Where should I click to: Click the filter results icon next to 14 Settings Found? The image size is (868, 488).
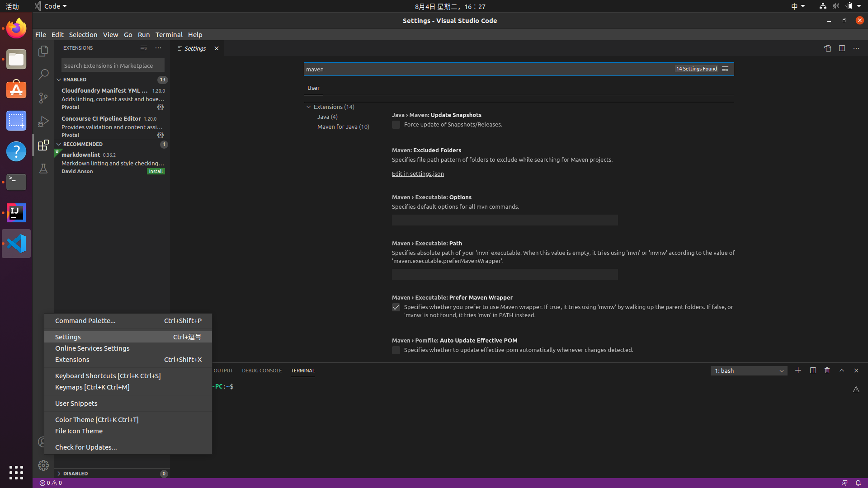(726, 68)
